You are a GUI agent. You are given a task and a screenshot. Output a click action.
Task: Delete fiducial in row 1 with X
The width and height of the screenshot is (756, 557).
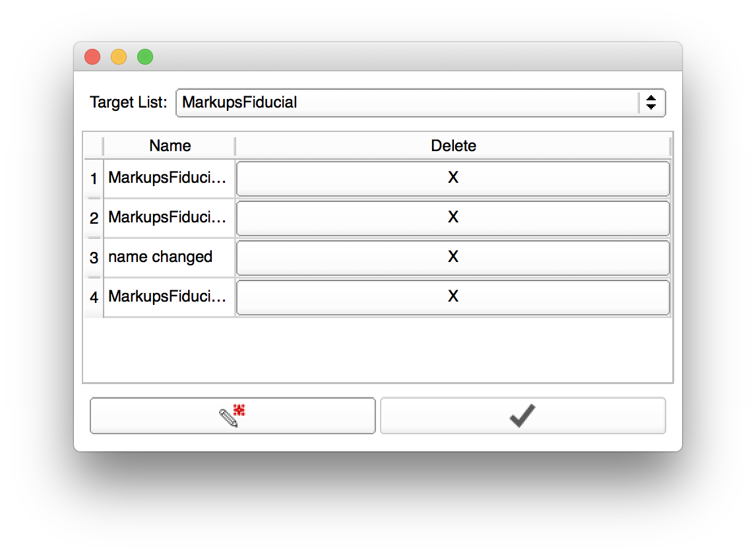coord(453,178)
